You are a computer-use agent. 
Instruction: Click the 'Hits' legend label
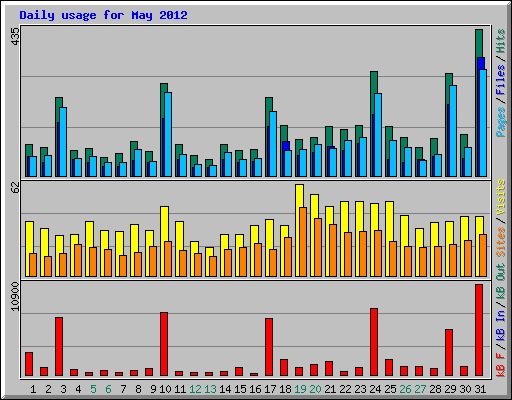click(501, 41)
